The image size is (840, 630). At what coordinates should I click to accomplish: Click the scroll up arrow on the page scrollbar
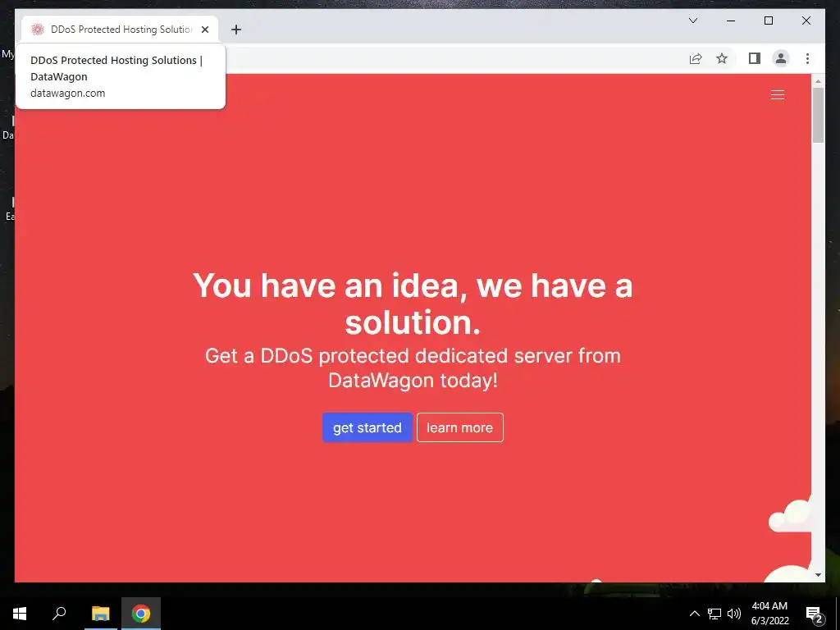[818, 81]
